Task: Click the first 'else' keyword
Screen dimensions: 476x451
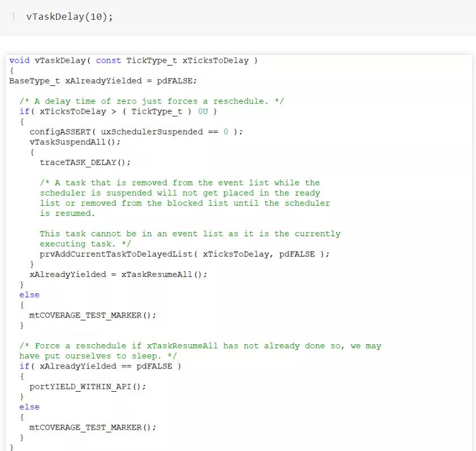Action: pos(29,294)
